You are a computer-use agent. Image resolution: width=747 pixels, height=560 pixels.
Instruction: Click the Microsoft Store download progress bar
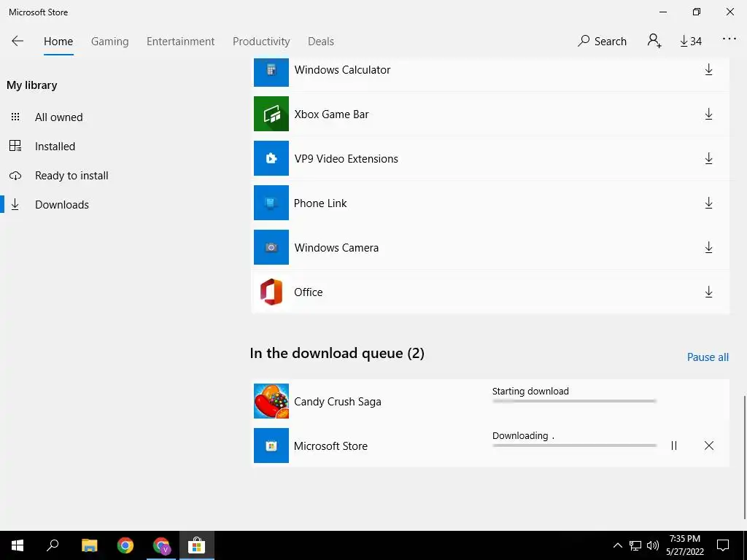(574, 446)
